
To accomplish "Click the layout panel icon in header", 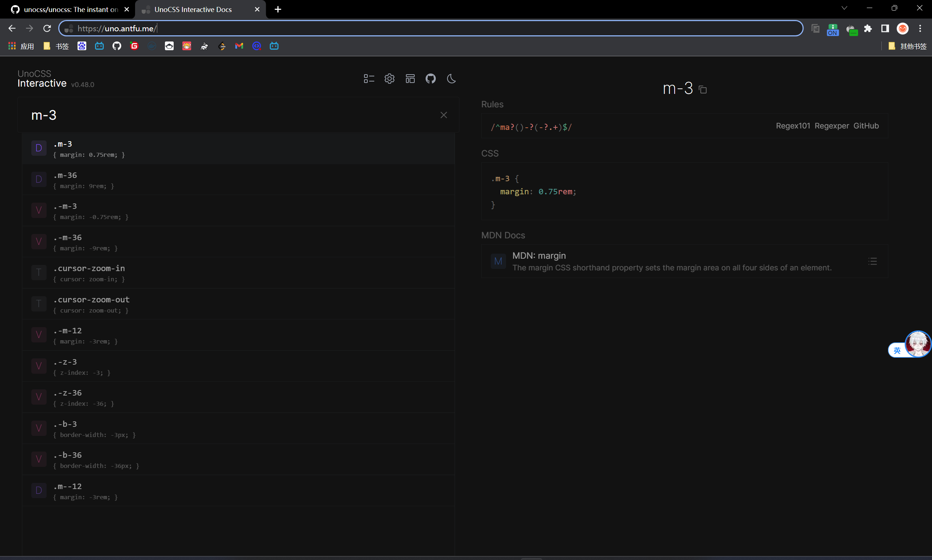I will point(410,79).
